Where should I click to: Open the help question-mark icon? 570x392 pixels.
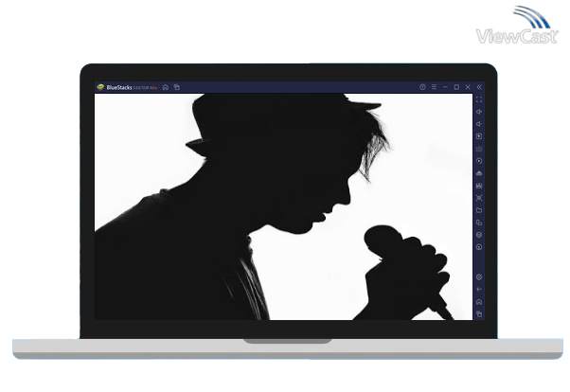422,87
